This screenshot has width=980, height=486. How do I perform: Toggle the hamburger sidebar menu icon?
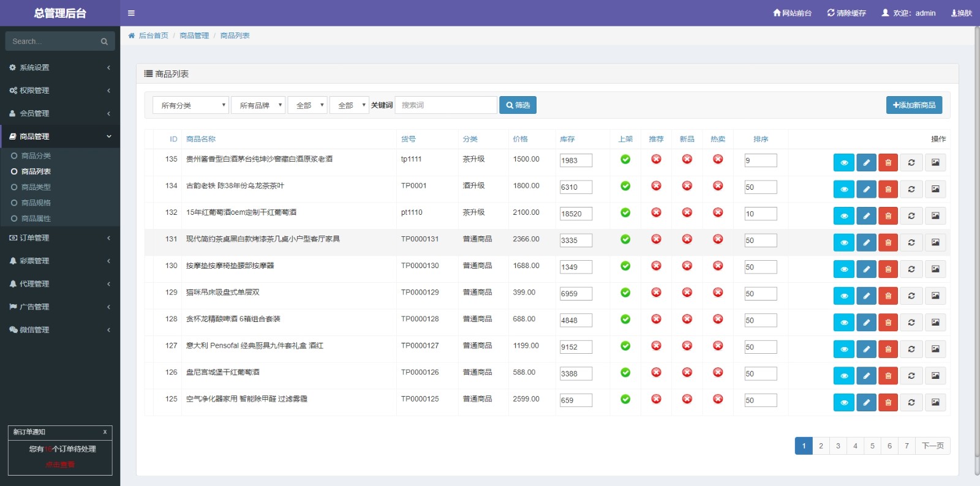[131, 13]
